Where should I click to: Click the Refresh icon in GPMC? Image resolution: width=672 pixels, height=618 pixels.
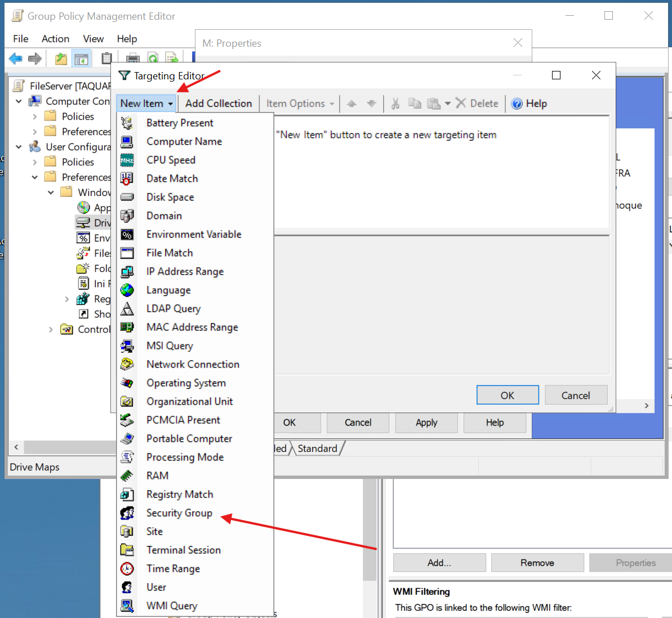pyautogui.click(x=153, y=58)
